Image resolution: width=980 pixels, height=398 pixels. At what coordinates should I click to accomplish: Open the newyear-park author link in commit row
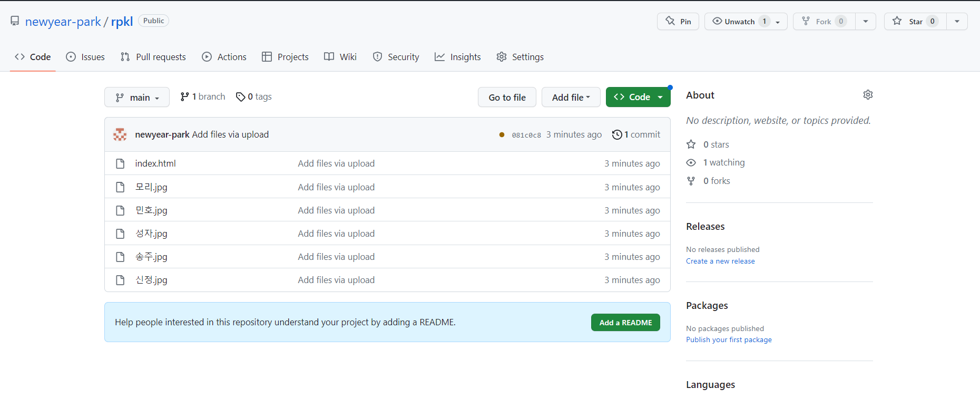point(162,134)
